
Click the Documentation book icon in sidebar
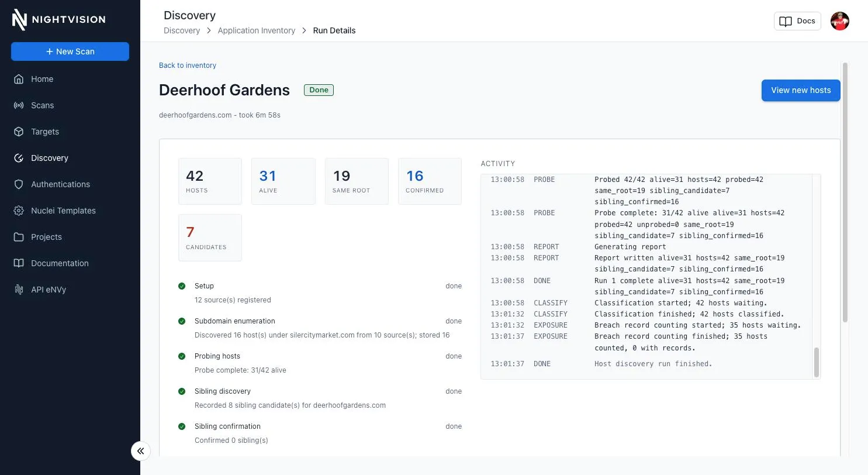pyautogui.click(x=19, y=263)
